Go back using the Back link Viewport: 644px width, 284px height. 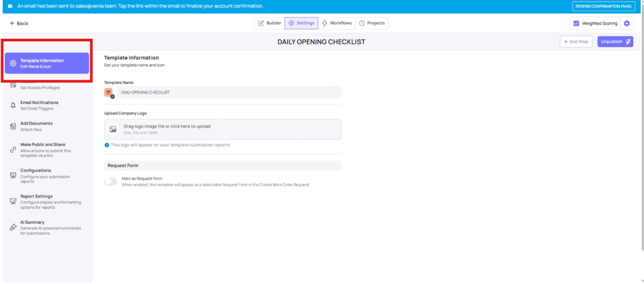(19, 24)
